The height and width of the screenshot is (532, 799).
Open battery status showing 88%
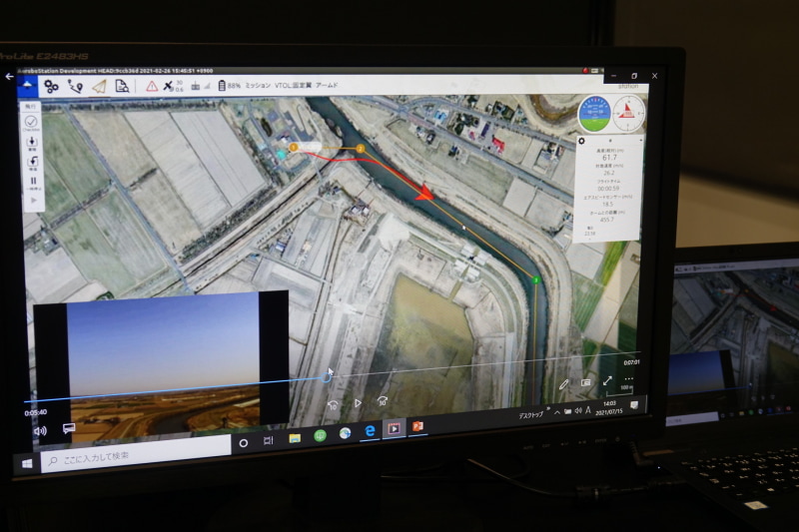click(x=229, y=85)
